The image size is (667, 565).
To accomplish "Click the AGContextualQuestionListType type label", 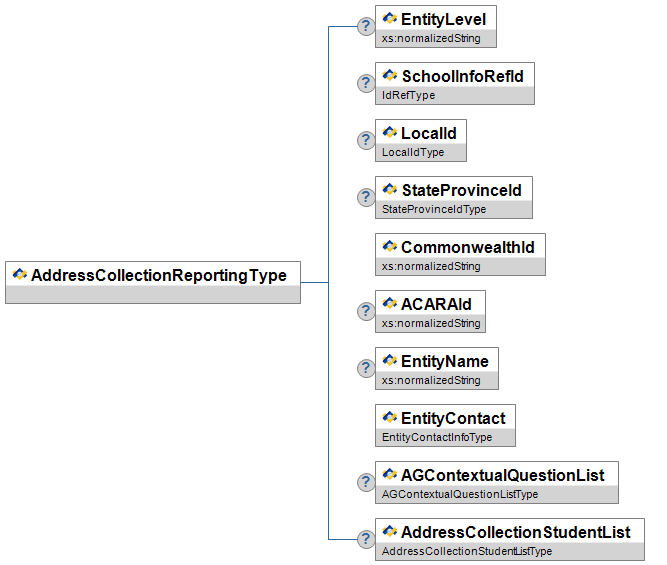I will pyautogui.click(x=460, y=495).
